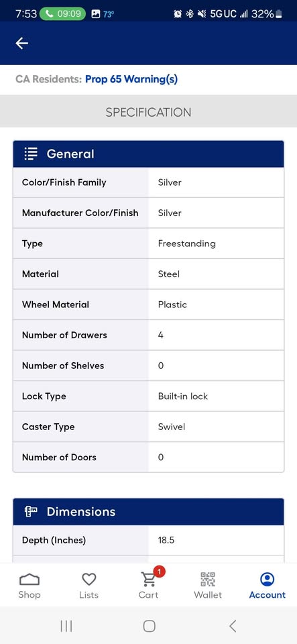Tap the Depth (Inches) row
This screenshot has height=644, width=297.
point(149,540)
